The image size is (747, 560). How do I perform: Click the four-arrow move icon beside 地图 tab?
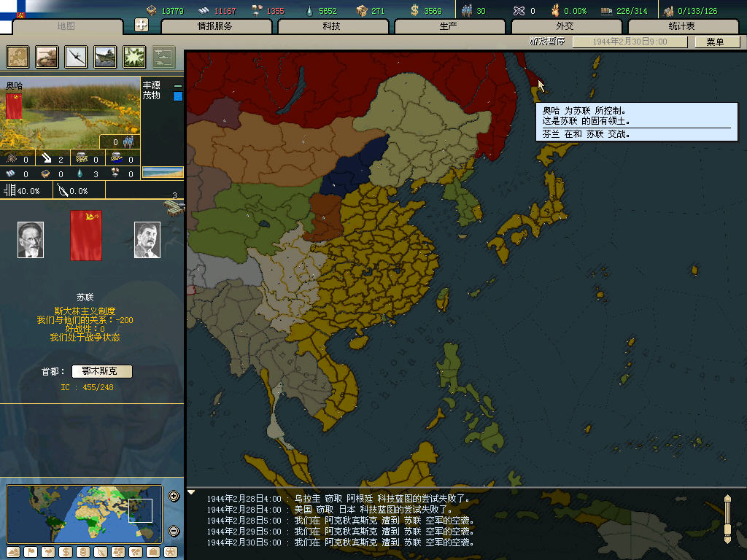click(x=142, y=26)
